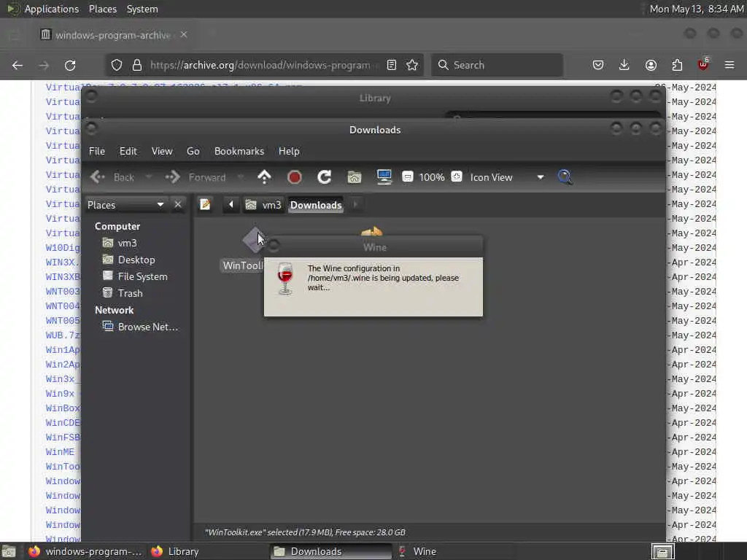
Task: Click the Wine dialog message text
Action: point(383,278)
